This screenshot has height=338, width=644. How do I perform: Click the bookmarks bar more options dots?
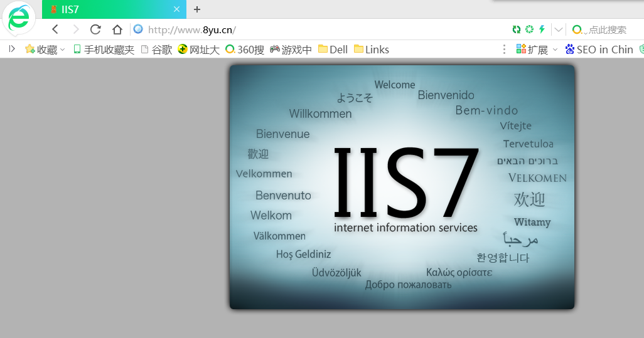[x=505, y=50]
